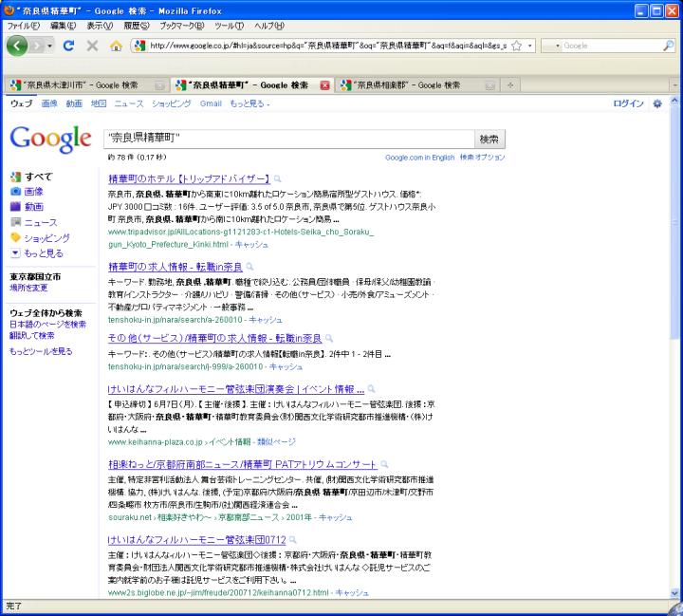Bookmark this page with the star icon
The image size is (683, 616).
513,46
